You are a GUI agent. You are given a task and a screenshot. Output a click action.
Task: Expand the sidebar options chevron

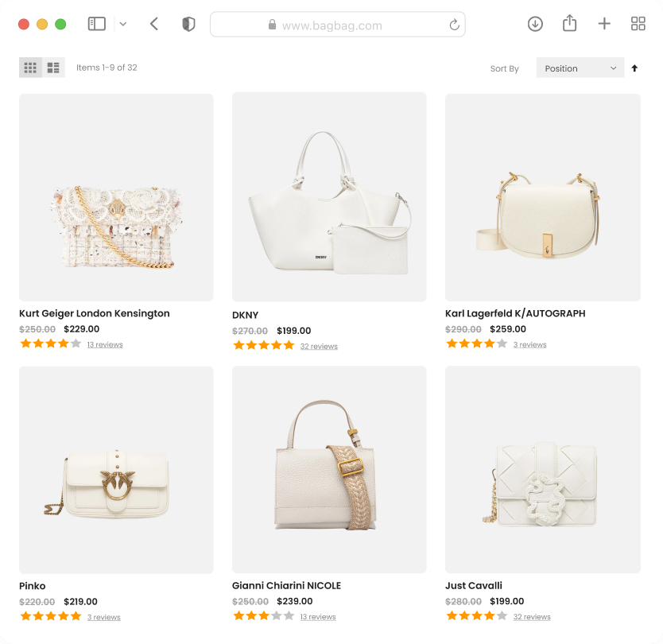123,24
